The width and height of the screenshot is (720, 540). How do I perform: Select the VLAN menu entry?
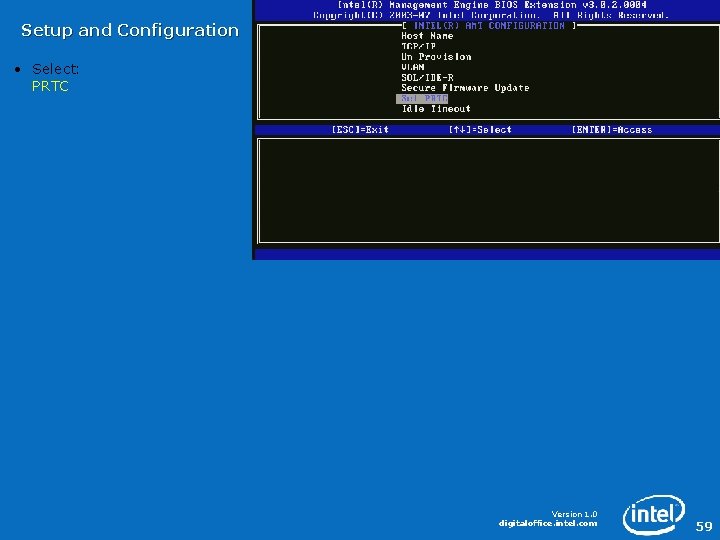tap(413, 67)
